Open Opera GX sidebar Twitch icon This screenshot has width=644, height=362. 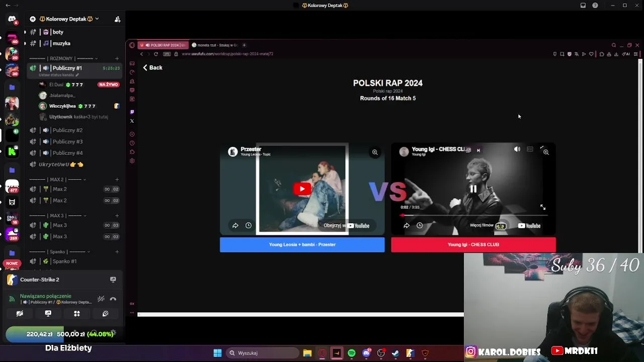132,112
